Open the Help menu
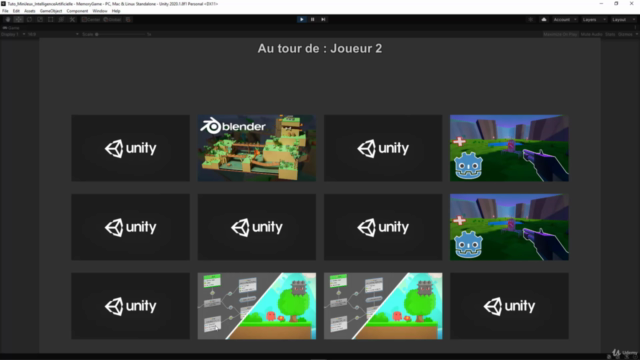This screenshot has height=360, width=640. (x=116, y=11)
